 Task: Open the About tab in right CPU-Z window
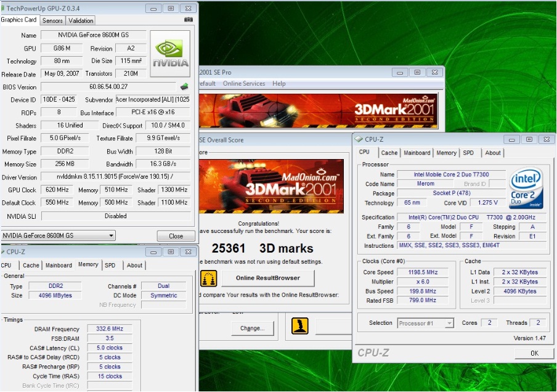493,153
